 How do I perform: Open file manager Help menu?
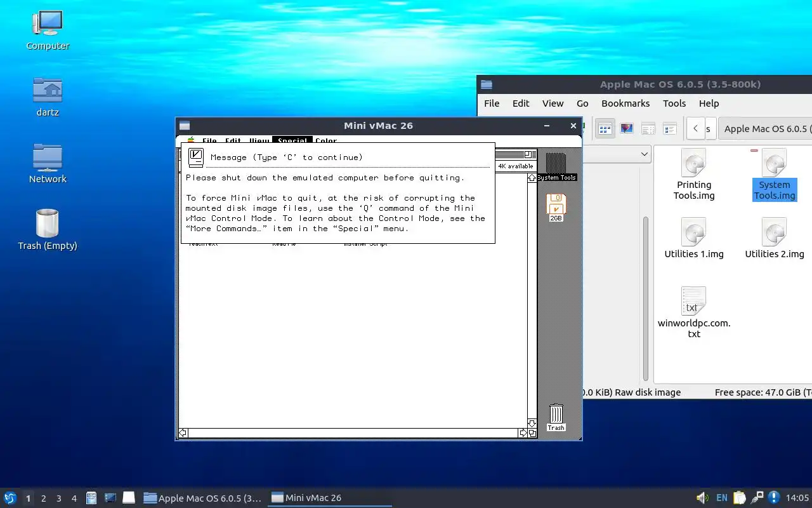(709, 104)
